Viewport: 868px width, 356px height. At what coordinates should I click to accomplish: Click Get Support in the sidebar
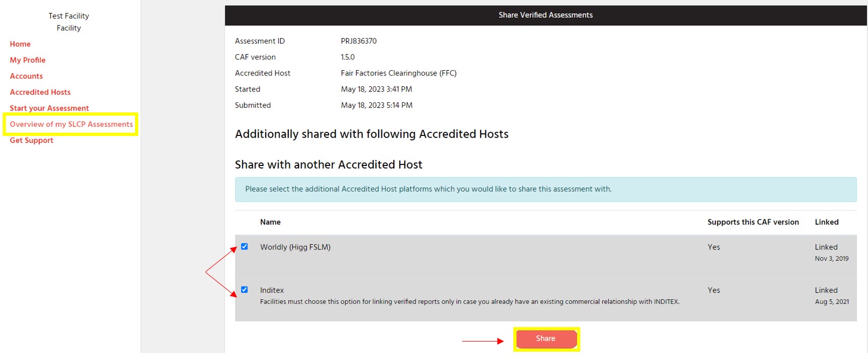click(x=32, y=140)
